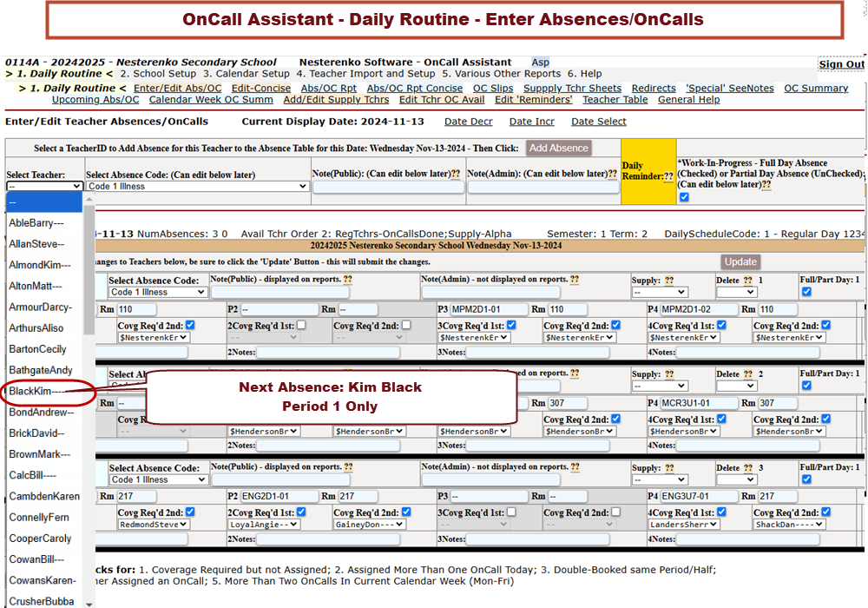Viewport: 868px width, 608px height.
Task: Open help ?? beside top Note(Admin) label
Action: [615, 174]
